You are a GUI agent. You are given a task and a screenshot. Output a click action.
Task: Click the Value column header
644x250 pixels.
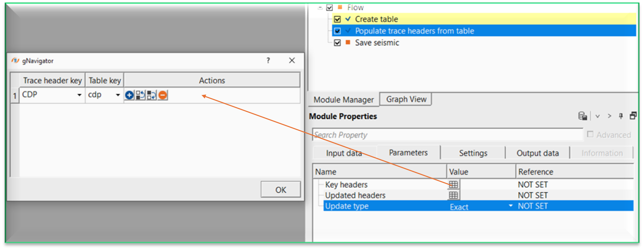[x=481, y=172]
